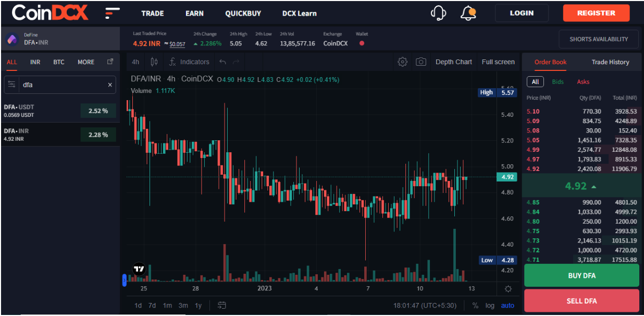Click the REGISTER button
Screen dimensions: 644x316
click(596, 13)
